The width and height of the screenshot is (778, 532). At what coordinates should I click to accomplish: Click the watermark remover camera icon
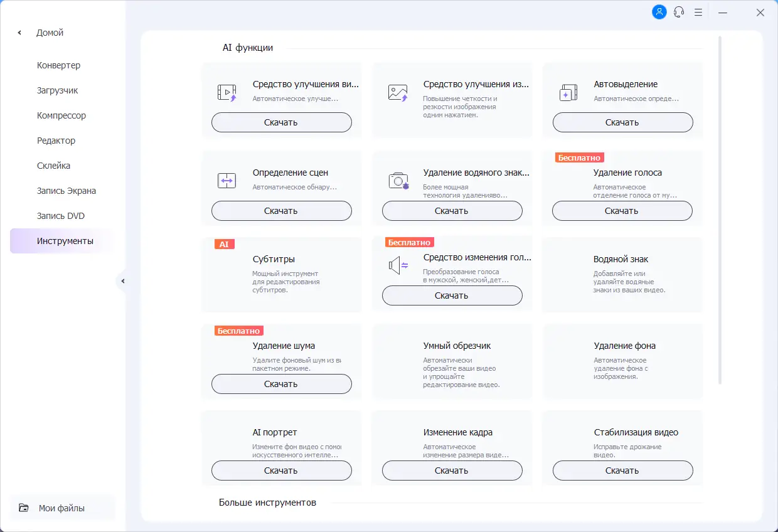(x=398, y=181)
